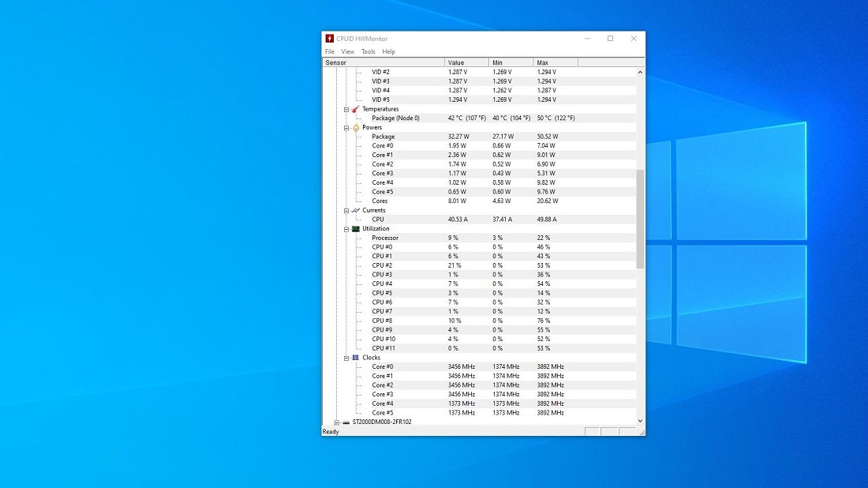Screen dimensions: 868x488
Task: Select the Clocks category label
Action: [372, 358]
